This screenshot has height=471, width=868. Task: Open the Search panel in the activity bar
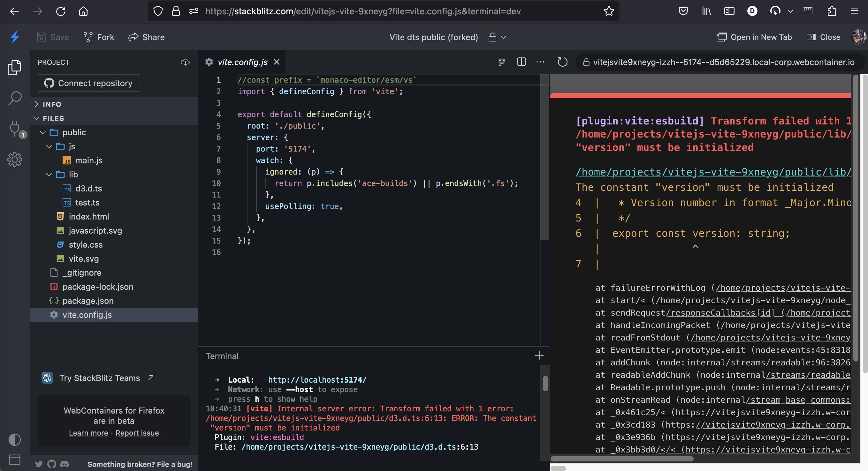click(x=15, y=98)
